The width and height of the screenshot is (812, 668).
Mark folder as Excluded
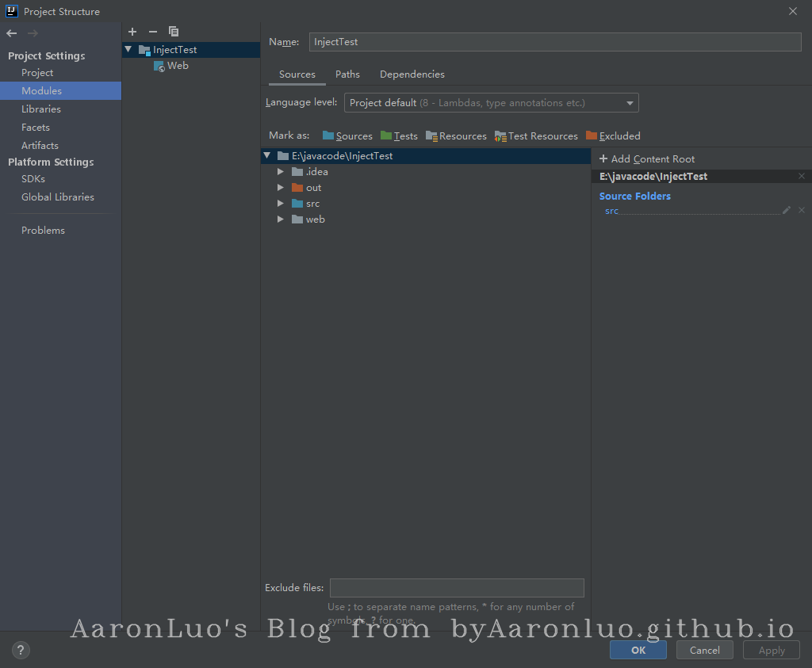[x=613, y=136]
